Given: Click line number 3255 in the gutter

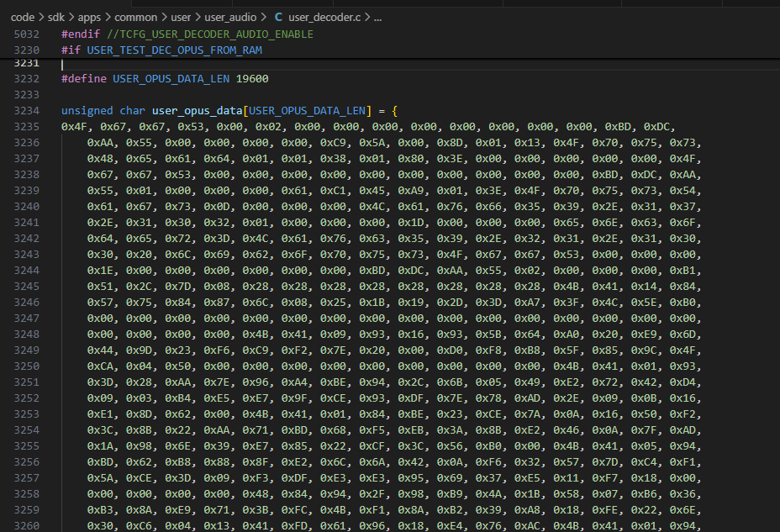Looking at the screenshot, I should 26,446.
